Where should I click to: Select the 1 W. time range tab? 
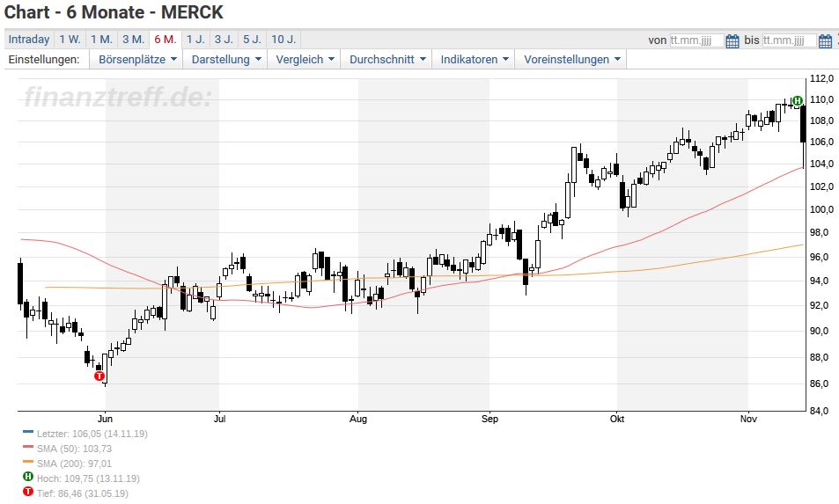point(70,39)
